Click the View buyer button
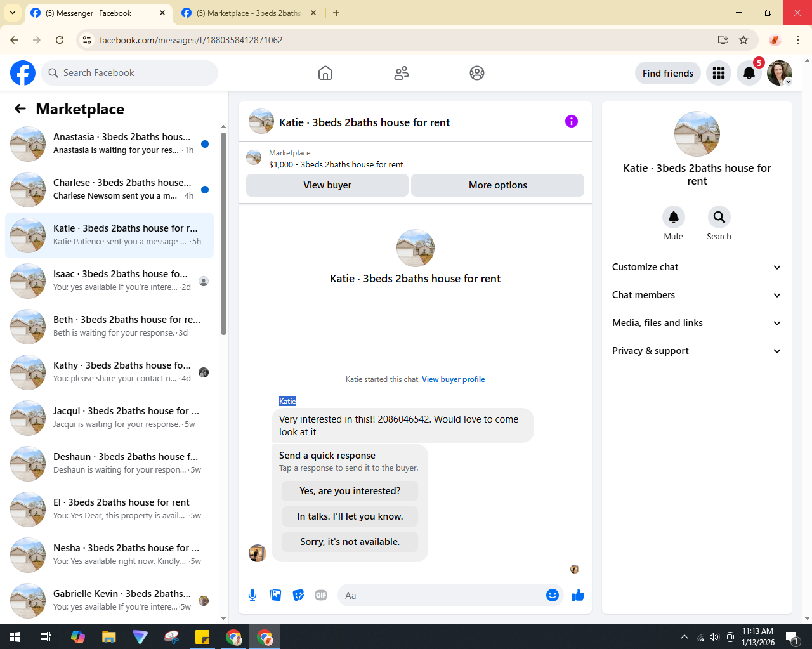Image resolution: width=812 pixels, height=649 pixels. click(327, 185)
